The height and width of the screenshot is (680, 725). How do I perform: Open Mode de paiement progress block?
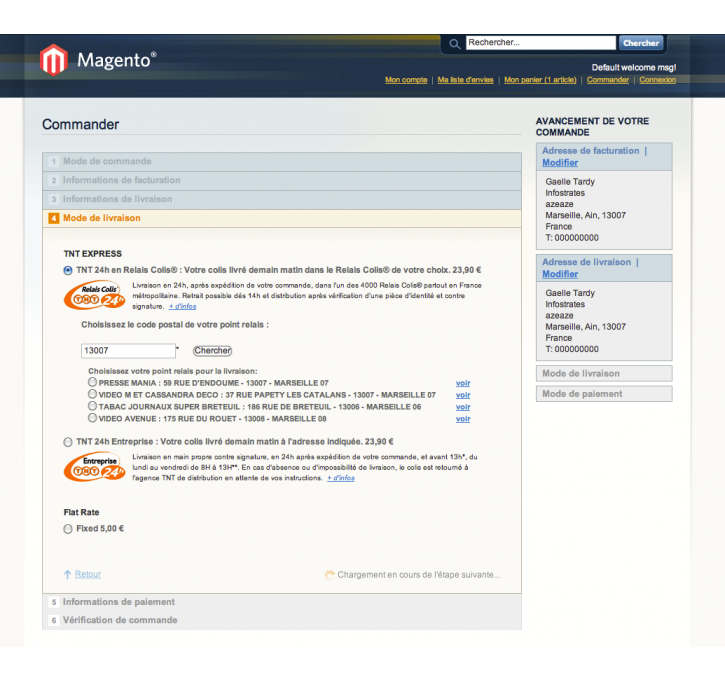tap(604, 394)
